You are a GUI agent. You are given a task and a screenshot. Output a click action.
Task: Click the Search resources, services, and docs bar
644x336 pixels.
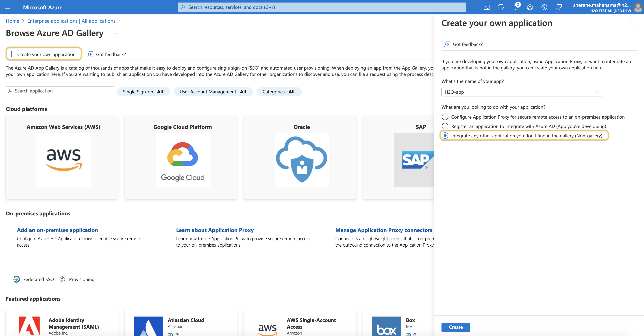322,7
